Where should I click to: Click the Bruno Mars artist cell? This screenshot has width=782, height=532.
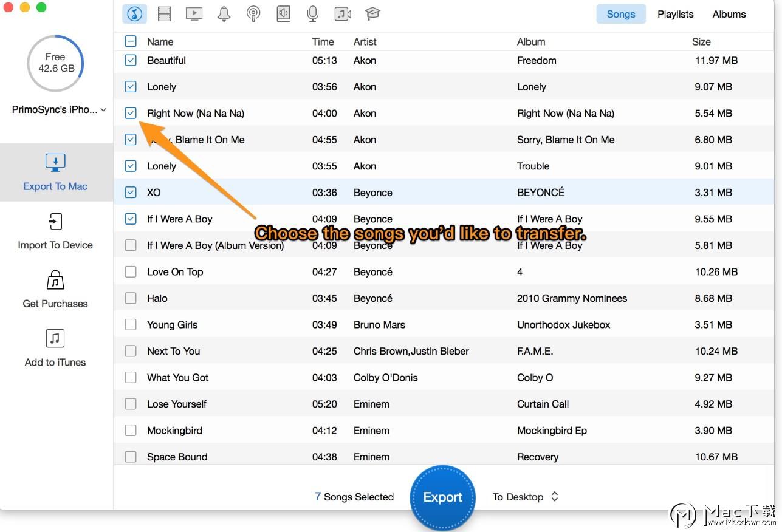tap(379, 325)
